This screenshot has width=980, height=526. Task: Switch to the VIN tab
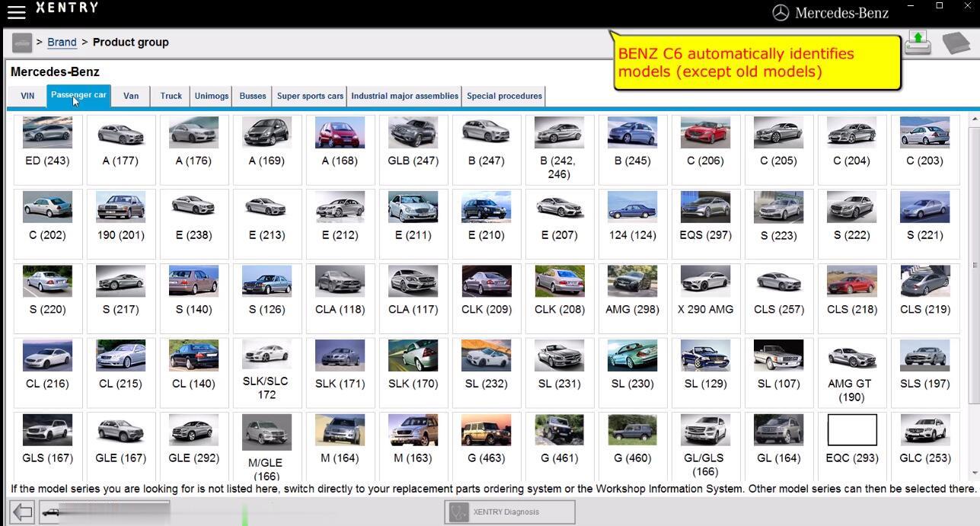(27, 96)
